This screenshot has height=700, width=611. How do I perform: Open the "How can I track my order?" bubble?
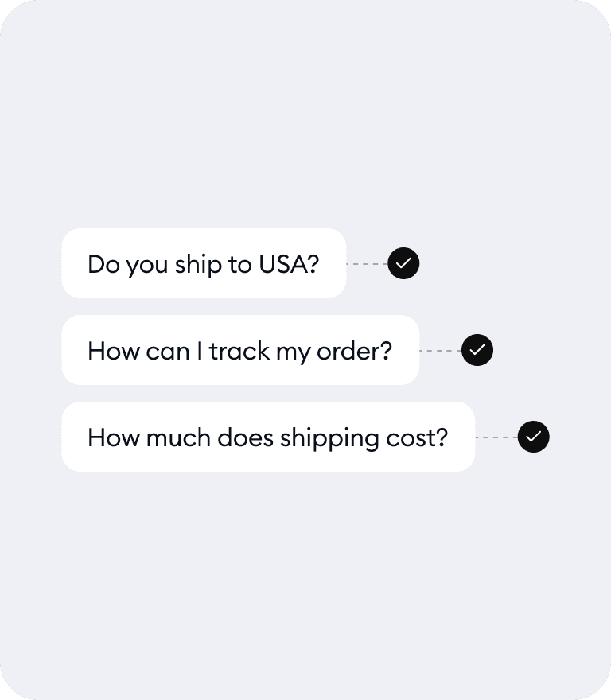pyautogui.click(x=239, y=350)
